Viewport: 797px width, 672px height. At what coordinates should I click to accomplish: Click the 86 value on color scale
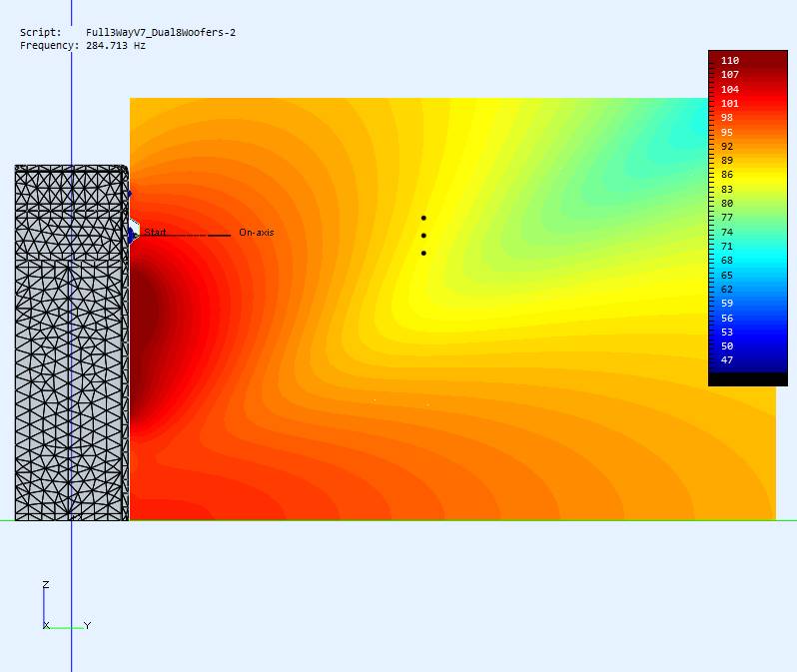[727, 175]
